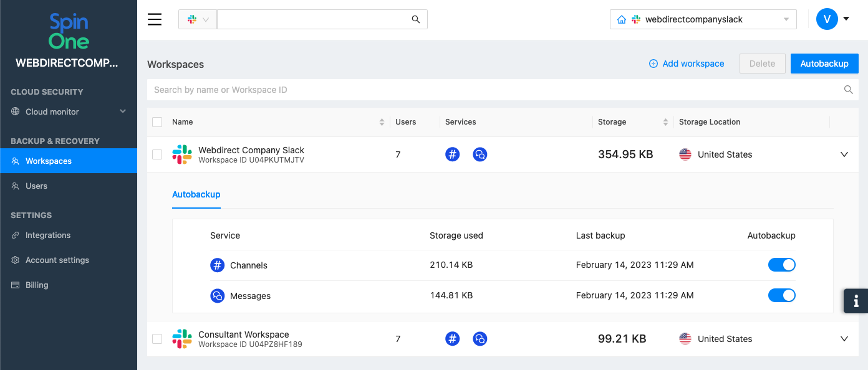
Task: Tick the Consultant Workspace checkbox
Action: coord(157,339)
